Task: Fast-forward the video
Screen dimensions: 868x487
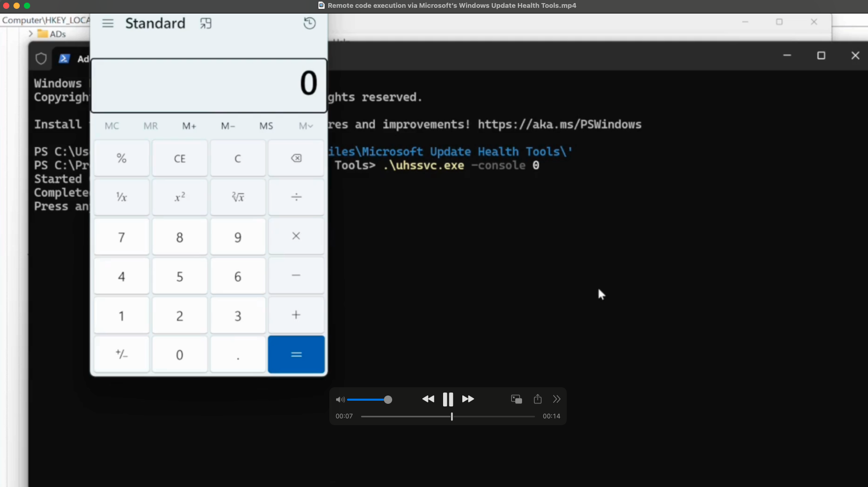Action: (468, 399)
